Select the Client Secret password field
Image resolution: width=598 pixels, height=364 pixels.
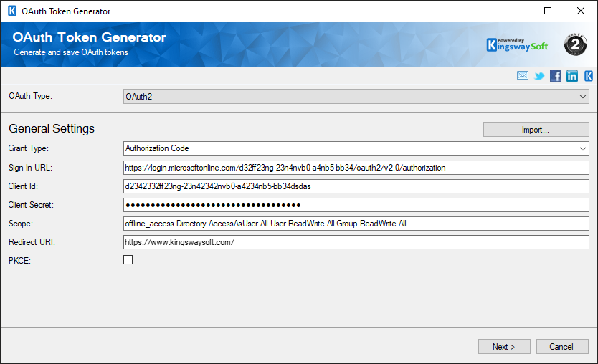point(356,205)
